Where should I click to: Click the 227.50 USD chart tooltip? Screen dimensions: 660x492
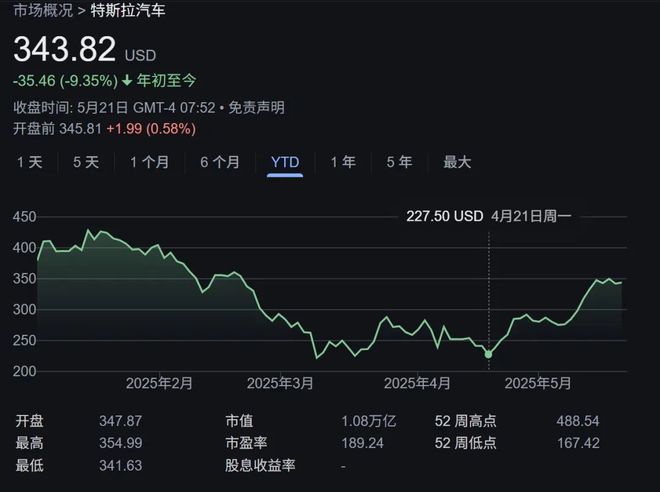click(x=441, y=215)
